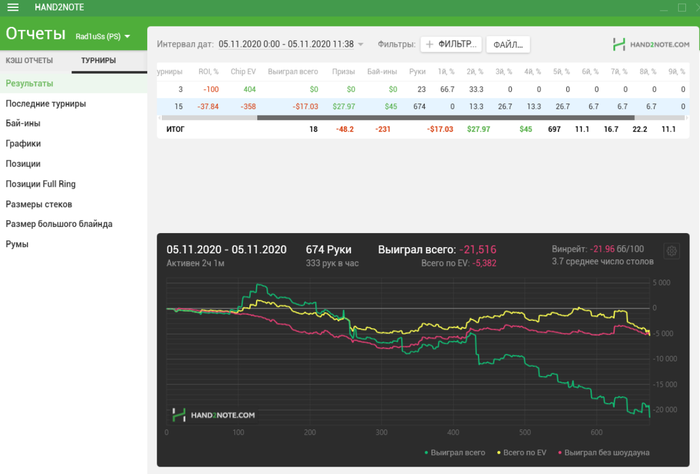This screenshot has width=700, height=474.
Task: Sort by Chip EV column header
Action: coord(243,71)
